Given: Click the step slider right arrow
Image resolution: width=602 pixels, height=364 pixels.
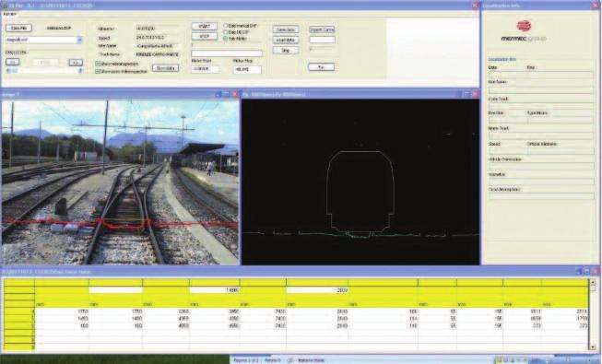Looking at the screenshot, I should pos(80,71).
